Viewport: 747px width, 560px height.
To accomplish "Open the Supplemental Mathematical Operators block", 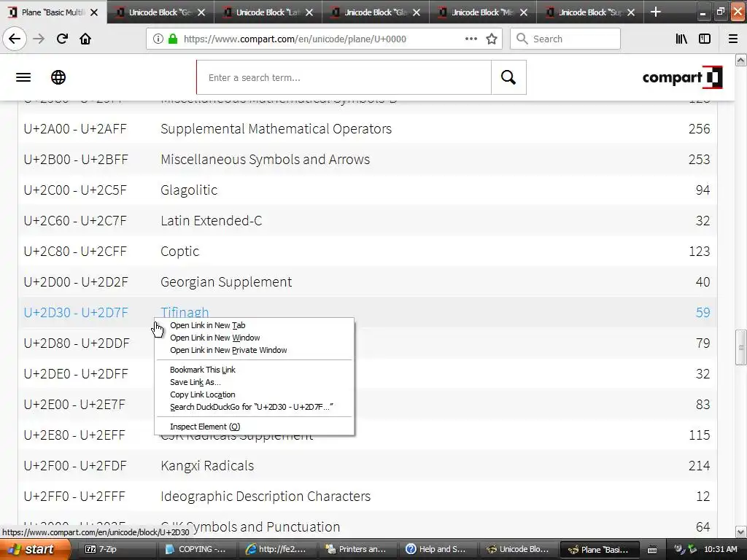I will click(x=276, y=128).
